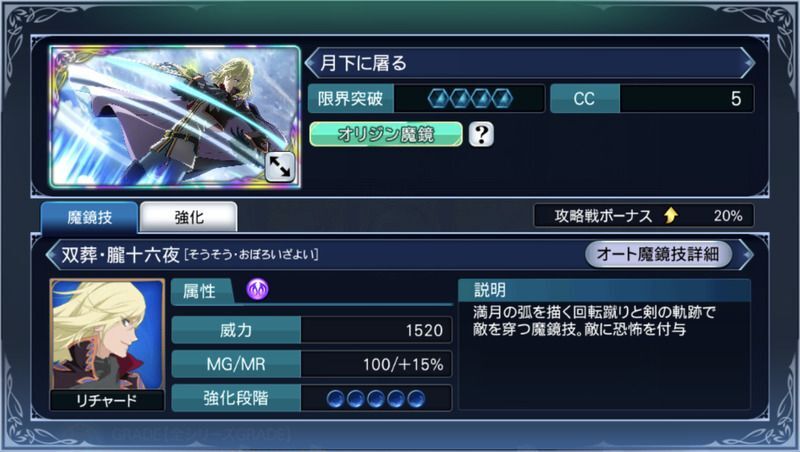
Task: Go to previous mirrage via title left arrow
Action: point(311,63)
